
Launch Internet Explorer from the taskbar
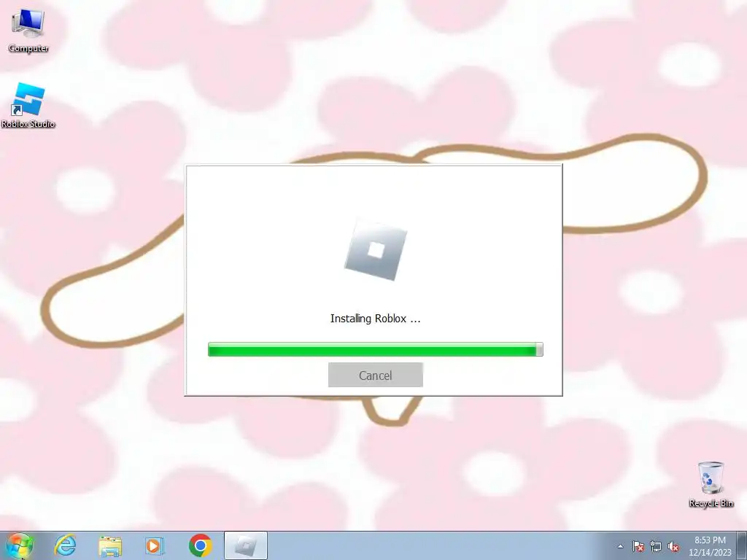(x=65, y=545)
